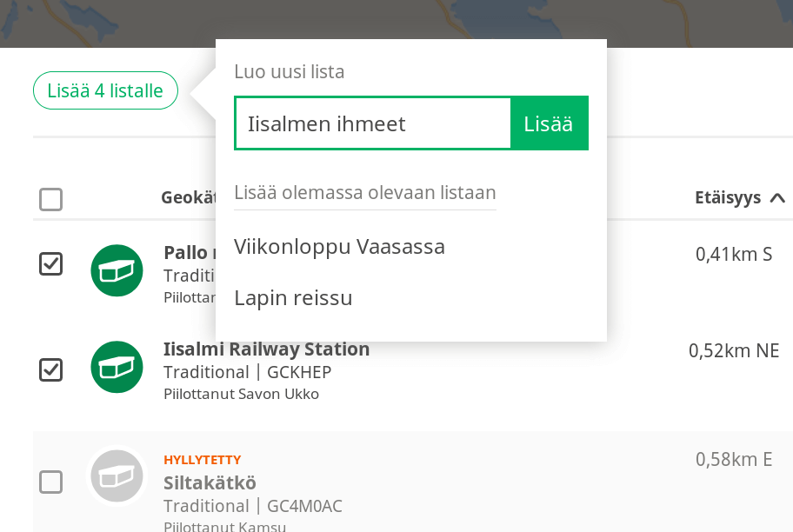Sort by the Etäisyys column header
793x532 pixels.
(x=728, y=197)
